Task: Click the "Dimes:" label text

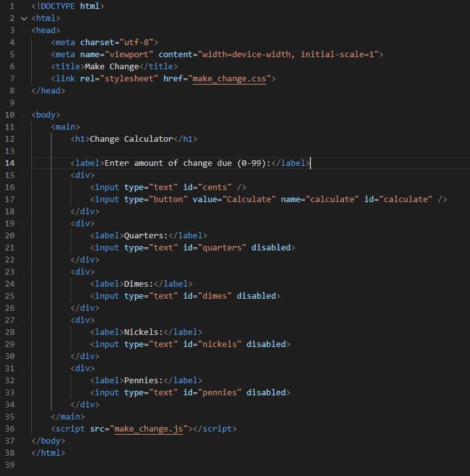Action: [139, 284]
